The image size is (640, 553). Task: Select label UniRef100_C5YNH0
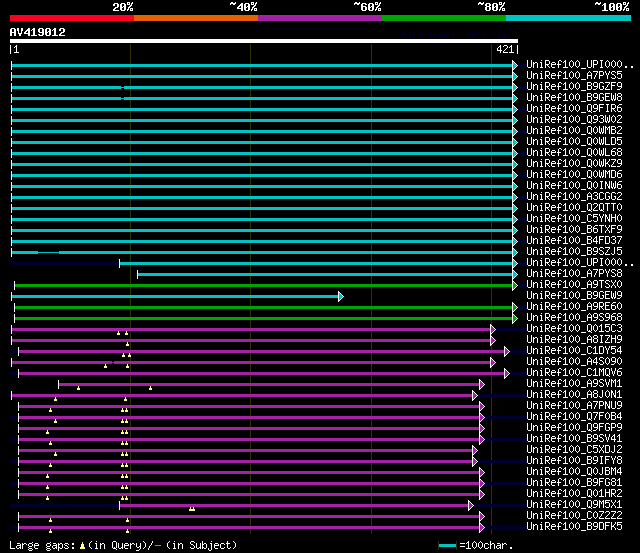tap(574, 219)
